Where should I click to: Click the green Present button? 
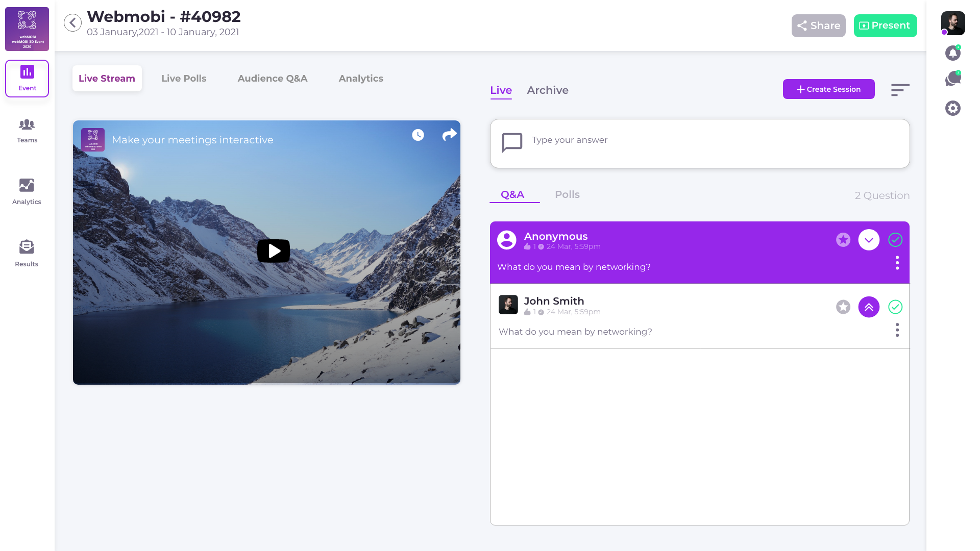click(x=885, y=26)
